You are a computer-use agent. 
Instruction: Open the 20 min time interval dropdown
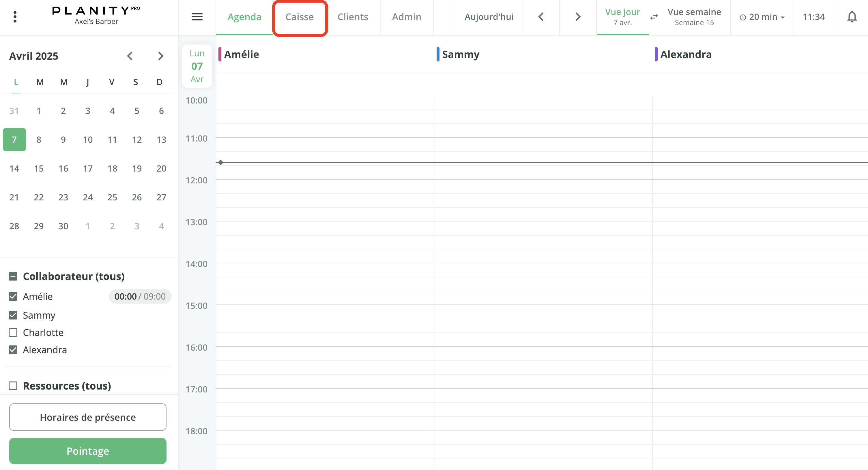762,16
